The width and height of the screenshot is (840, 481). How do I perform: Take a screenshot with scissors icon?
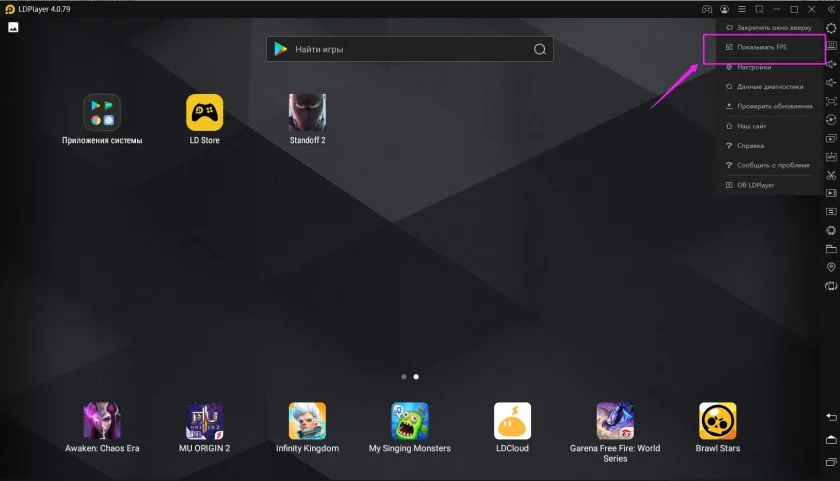coord(831,175)
